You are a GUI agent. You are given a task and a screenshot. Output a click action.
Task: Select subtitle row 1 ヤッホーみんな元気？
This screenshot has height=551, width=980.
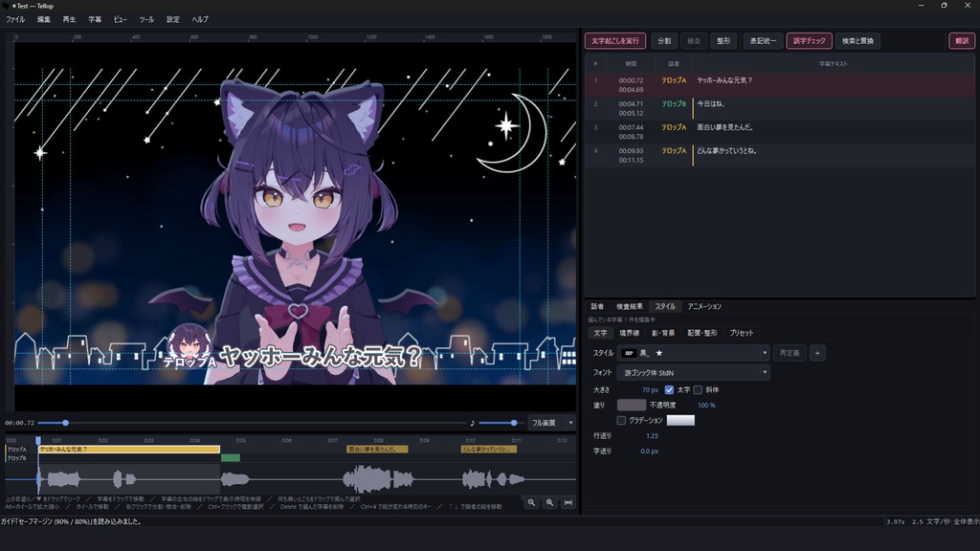pyautogui.click(x=779, y=85)
